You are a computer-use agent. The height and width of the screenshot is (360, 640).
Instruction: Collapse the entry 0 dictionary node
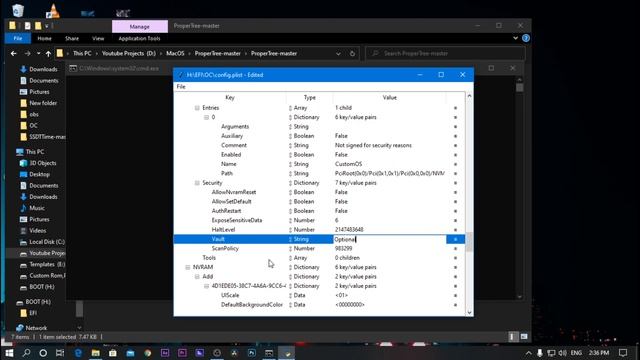tap(207, 117)
